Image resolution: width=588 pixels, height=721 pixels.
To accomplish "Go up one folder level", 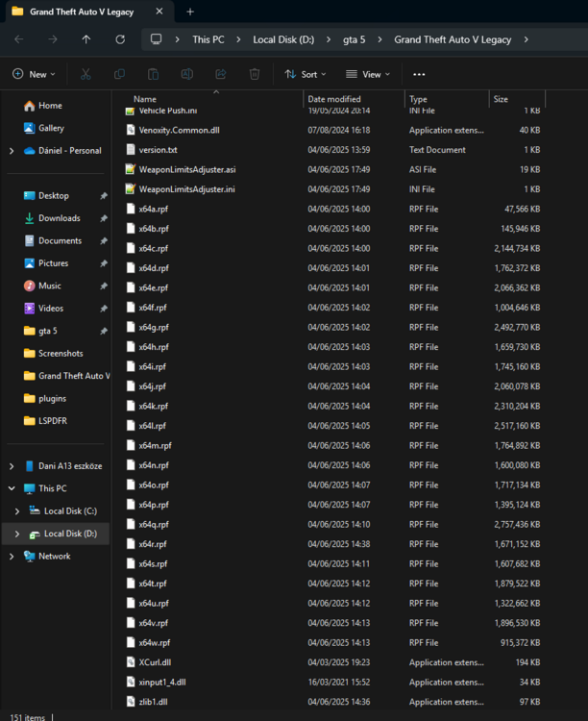I will tap(86, 39).
